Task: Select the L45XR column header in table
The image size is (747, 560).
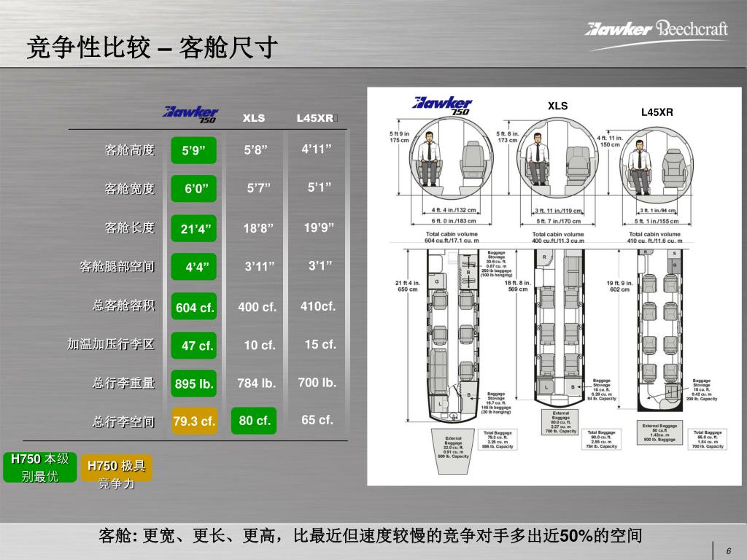Action: click(315, 117)
